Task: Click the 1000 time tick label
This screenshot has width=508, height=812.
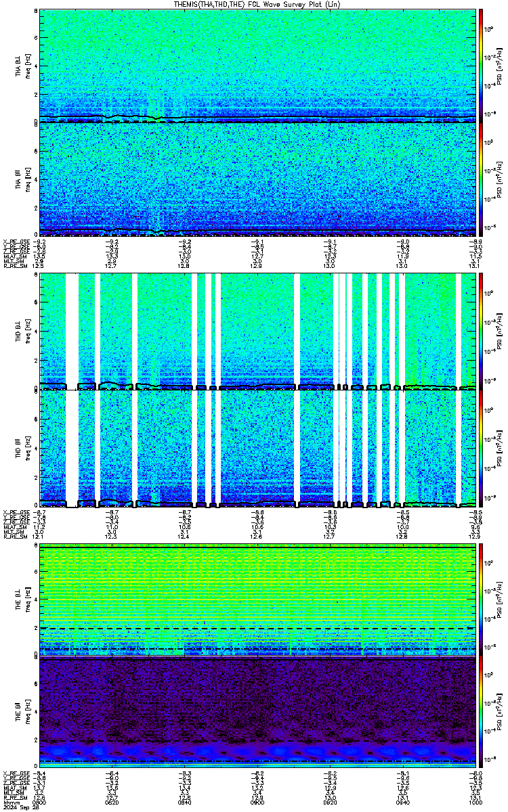Action: click(x=474, y=802)
